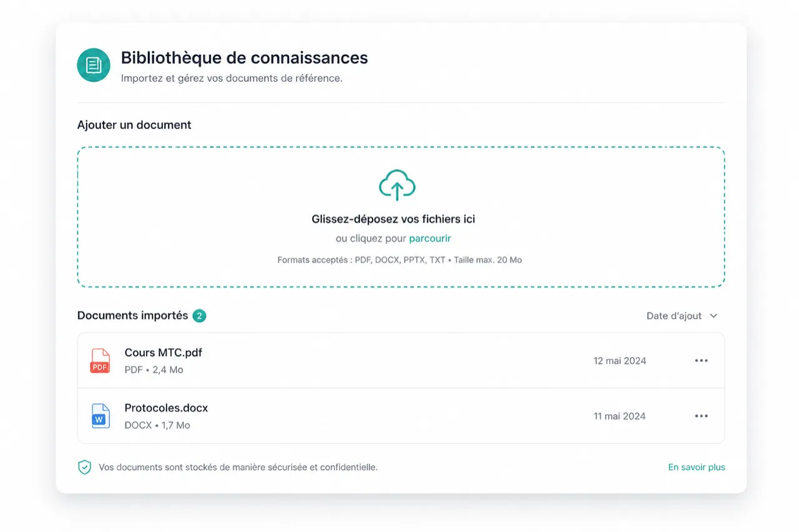The image size is (799, 532).
Task: Click the Glissez-déposez vos fichiers ici text
Action: [x=393, y=219]
